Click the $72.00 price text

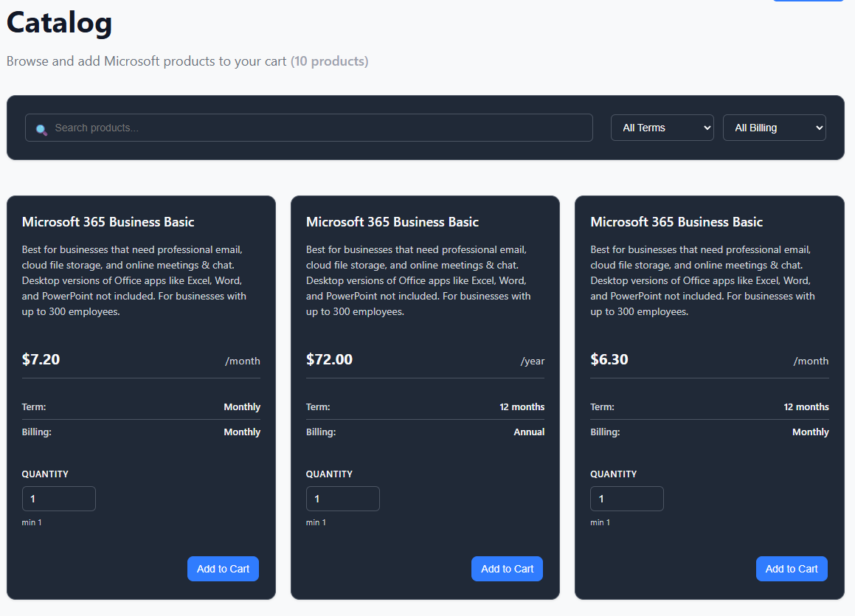point(329,360)
